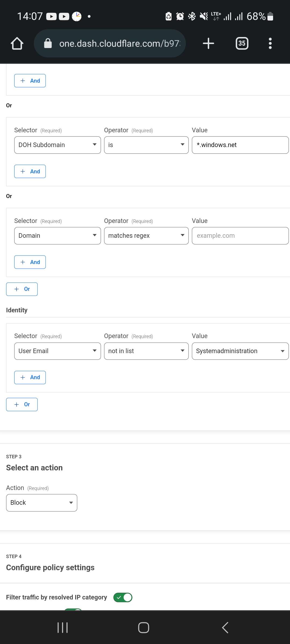
Task: Expand the User Email selector dropdown
Action: coord(57,351)
